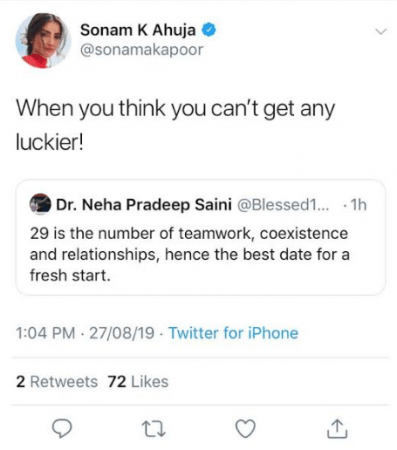Image resolution: width=397 pixels, height=450 pixels.
Task: Click the blue verified badge
Action: (x=209, y=30)
